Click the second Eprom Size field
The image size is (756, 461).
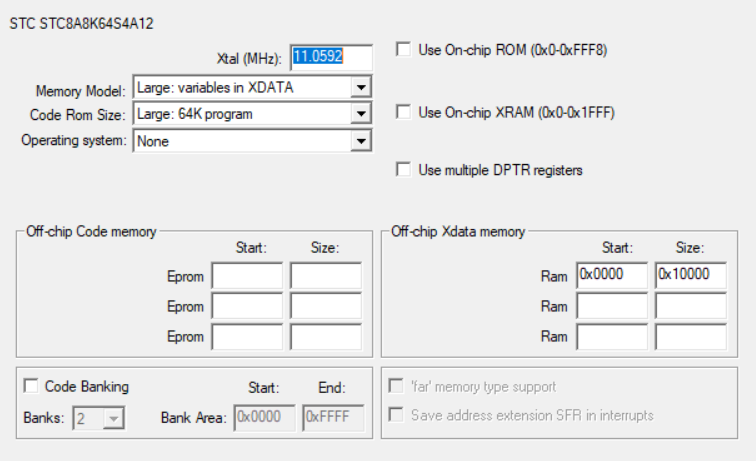click(x=326, y=306)
